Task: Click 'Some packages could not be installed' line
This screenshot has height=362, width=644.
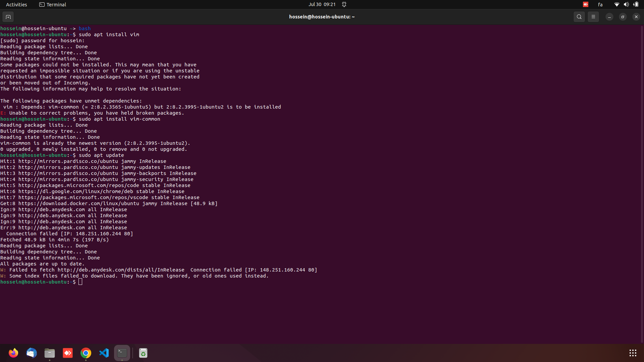Action: [x=98, y=65]
